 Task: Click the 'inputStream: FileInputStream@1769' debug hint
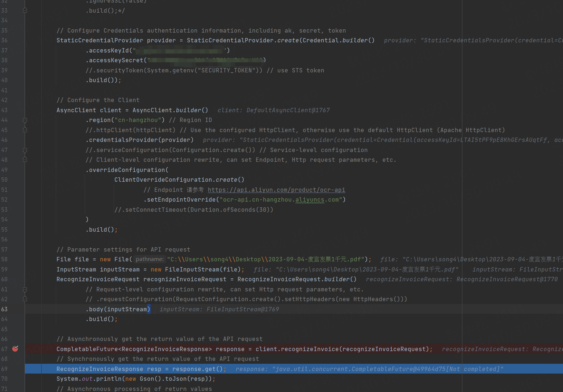click(x=219, y=309)
